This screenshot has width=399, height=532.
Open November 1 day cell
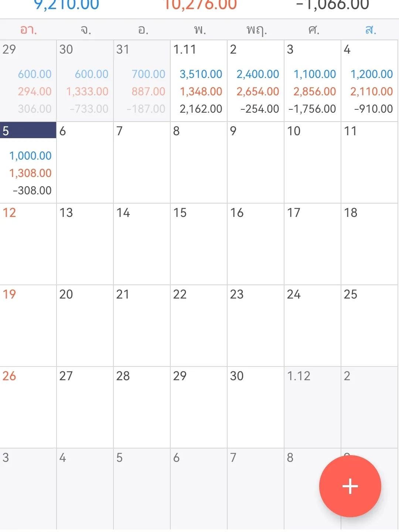[199, 81]
